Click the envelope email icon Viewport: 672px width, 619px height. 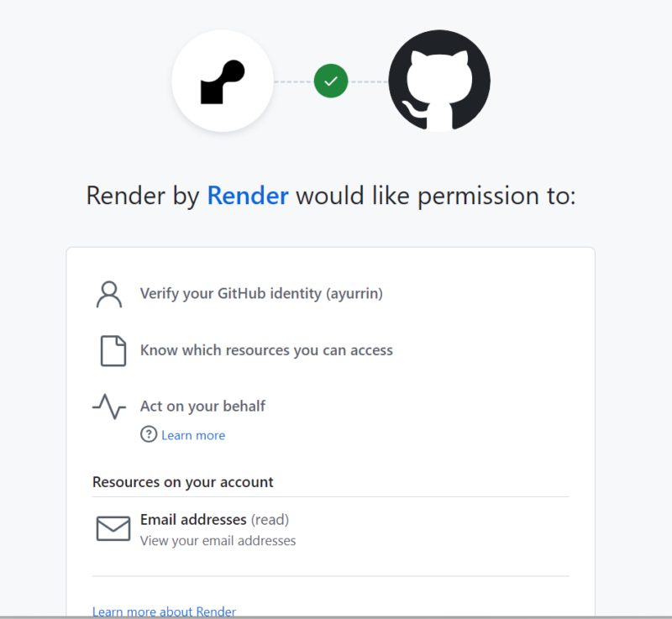113,528
